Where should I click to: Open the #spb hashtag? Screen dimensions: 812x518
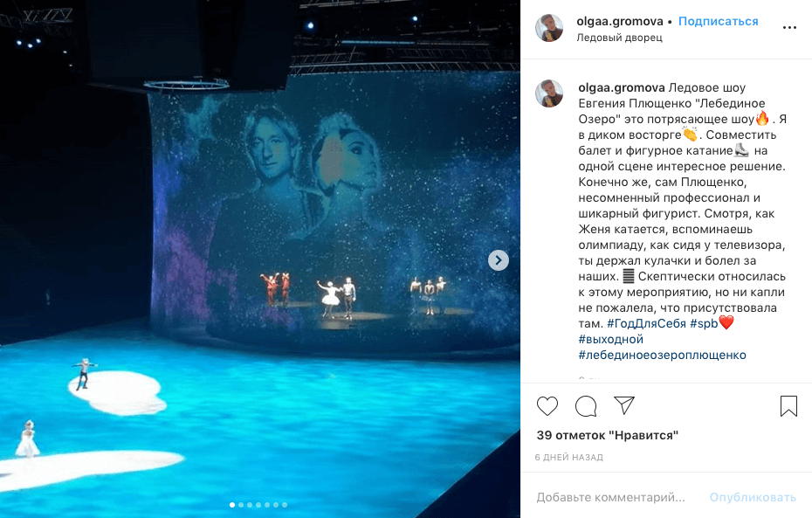[x=704, y=324]
